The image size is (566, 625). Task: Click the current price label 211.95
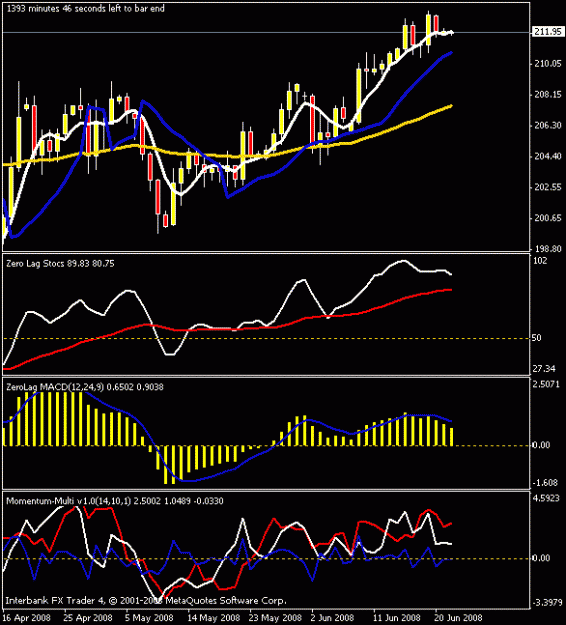tap(548, 32)
